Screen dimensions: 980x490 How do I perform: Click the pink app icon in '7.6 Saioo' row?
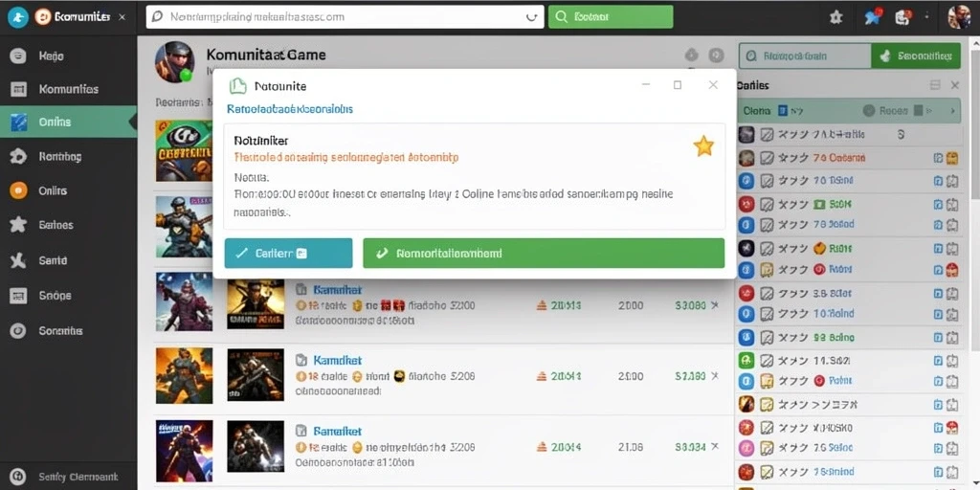coord(746,448)
